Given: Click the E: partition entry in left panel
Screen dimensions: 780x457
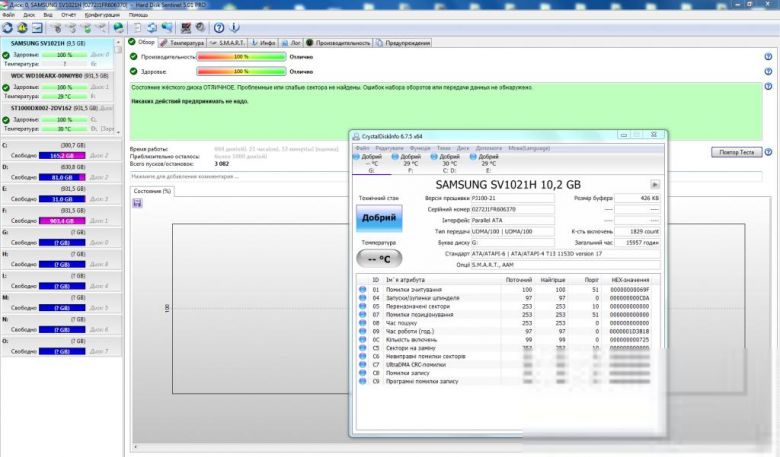Looking at the screenshot, I should click(x=61, y=194).
